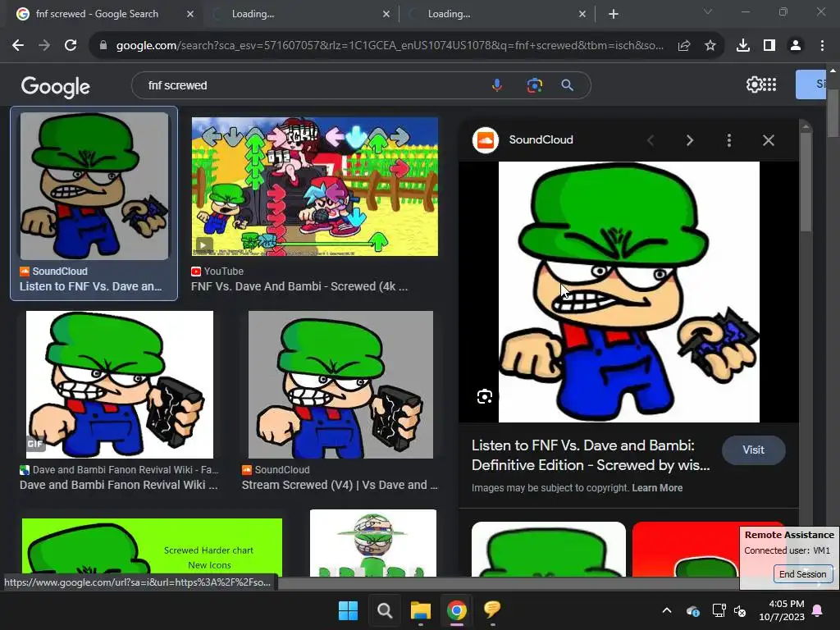This screenshot has width=840, height=630.
Task: Expand the system tray hidden icons chevron
Action: pos(666,610)
